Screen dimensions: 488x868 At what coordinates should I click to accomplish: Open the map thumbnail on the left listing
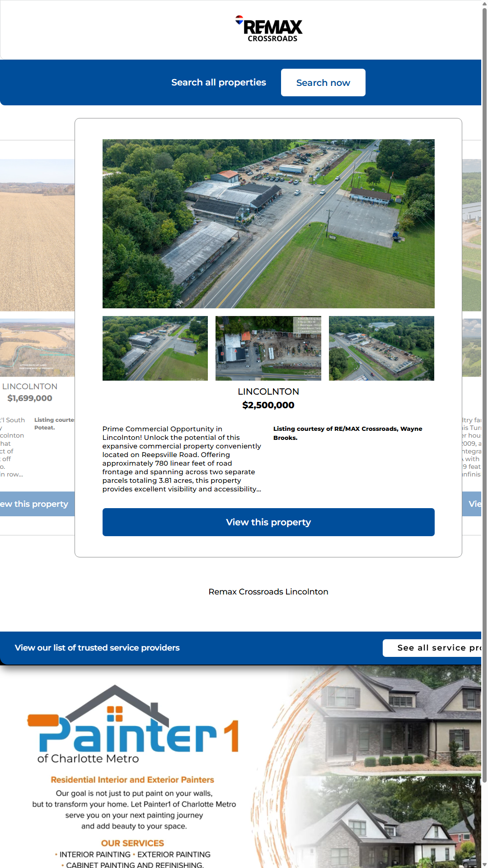[37, 348]
